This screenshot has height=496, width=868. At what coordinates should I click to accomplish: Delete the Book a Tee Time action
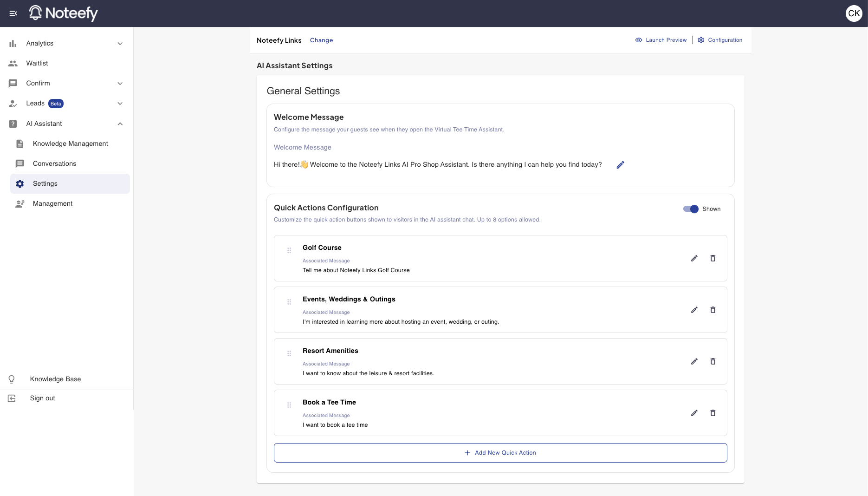click(x=713, y=413)
